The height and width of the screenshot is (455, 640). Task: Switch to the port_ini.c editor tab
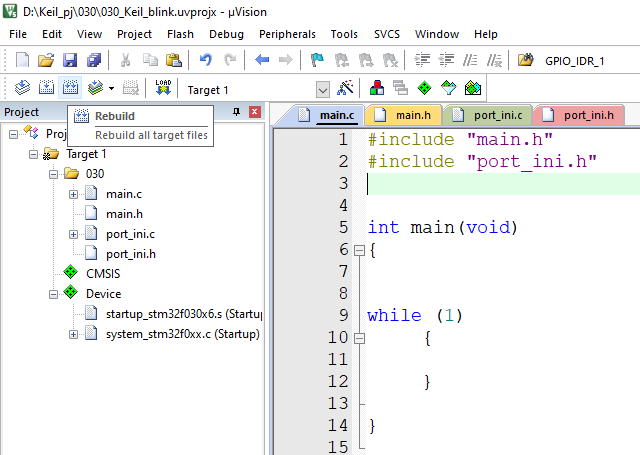[x=488, y=115]
